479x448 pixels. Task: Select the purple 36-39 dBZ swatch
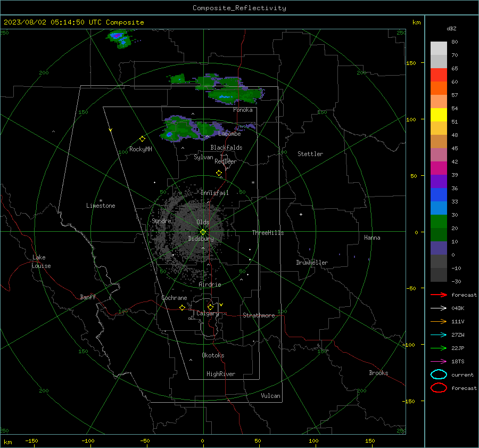point(439,181)
